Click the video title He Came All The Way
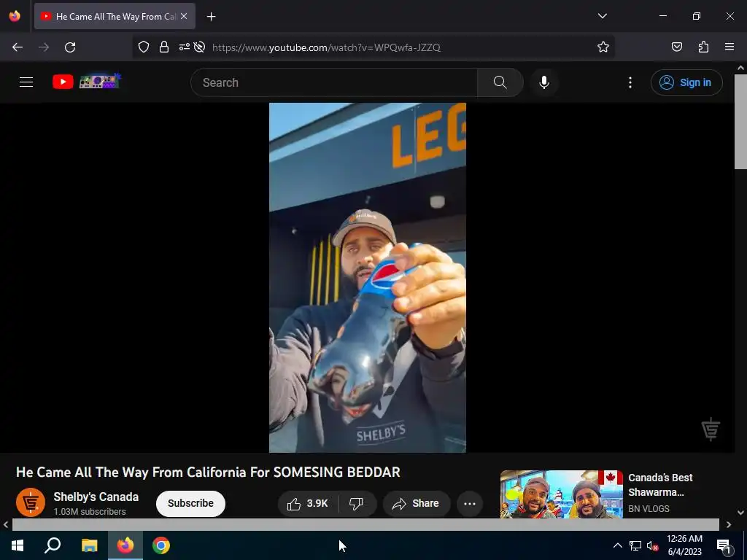Screen dimensions: 747x560 (208, 472)
